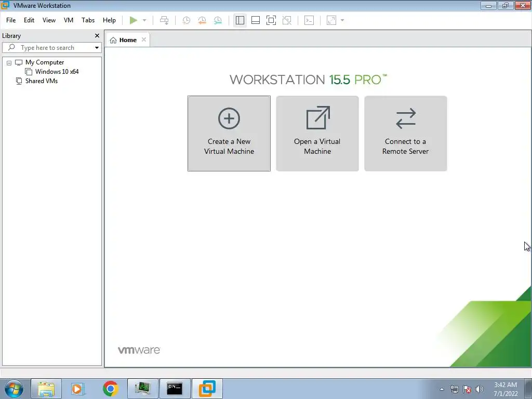
Task: Click the stretch guest display icon
Action: tap(331, 20)
